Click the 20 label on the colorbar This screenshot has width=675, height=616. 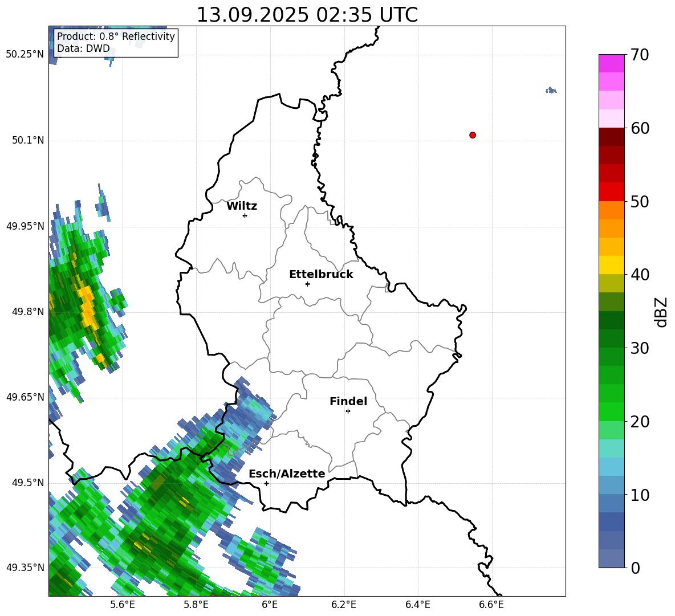(640, 422)
